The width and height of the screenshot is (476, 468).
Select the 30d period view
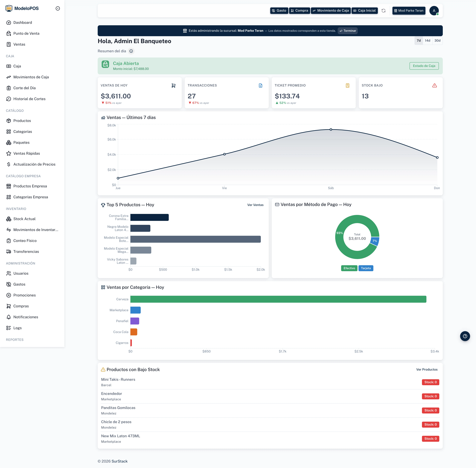click(437, 41)
